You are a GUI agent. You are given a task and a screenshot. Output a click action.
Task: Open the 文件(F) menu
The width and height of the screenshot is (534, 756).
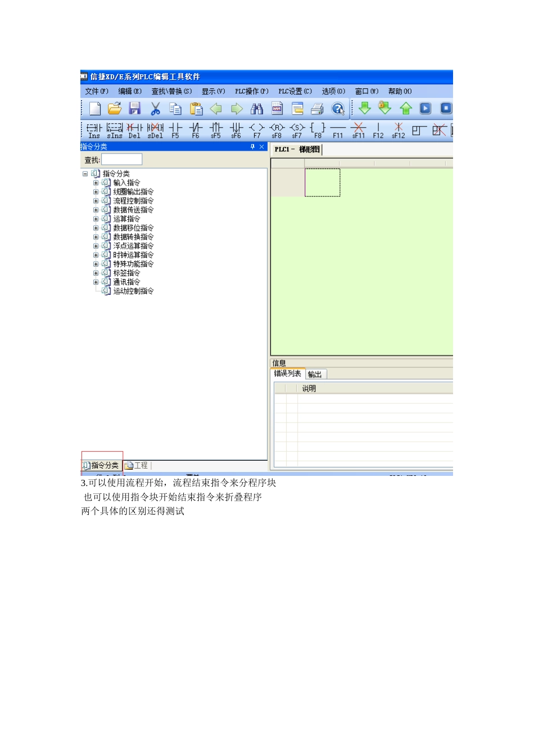click(x=97, y=91)
